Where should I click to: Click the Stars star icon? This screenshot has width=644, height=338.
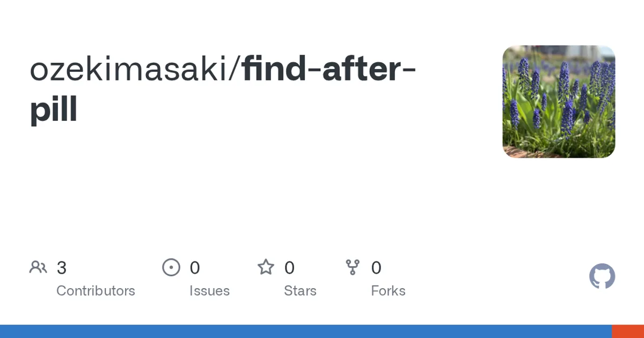click(x=266, y=267)
